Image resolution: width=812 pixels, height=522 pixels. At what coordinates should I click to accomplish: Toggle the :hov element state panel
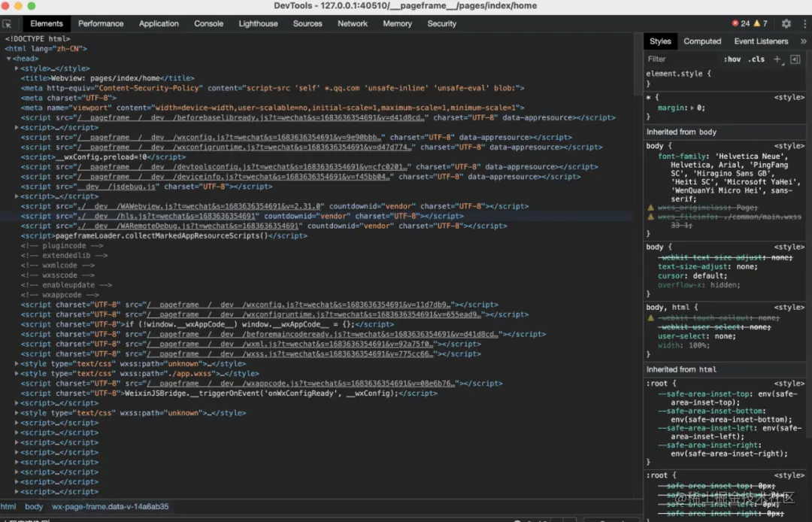tap(732, 59)
